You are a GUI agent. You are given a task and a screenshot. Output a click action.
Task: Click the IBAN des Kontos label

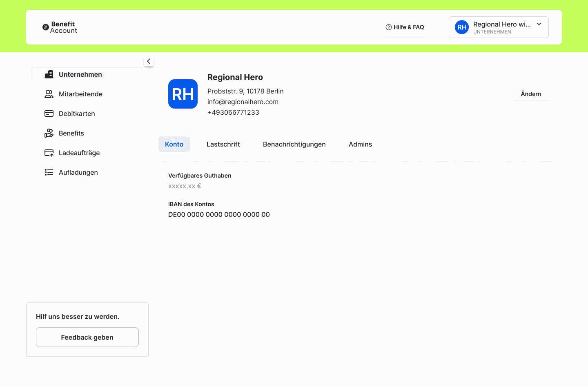point(191,204)
